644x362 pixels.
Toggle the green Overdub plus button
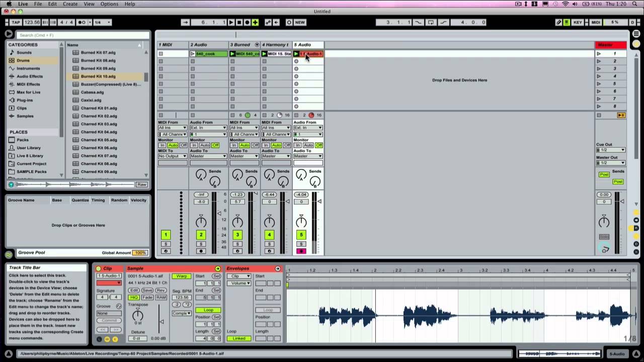click(x=255, y=22)
